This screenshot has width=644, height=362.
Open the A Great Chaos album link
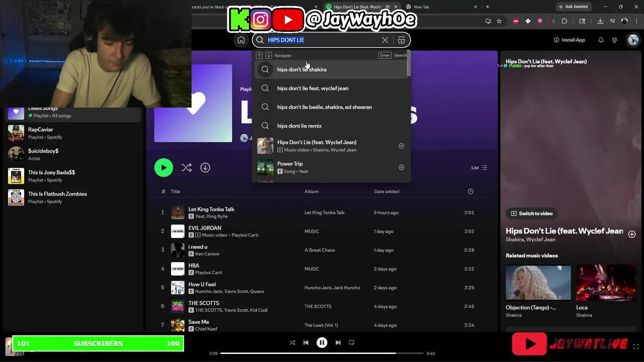click(x=319, y=250)
